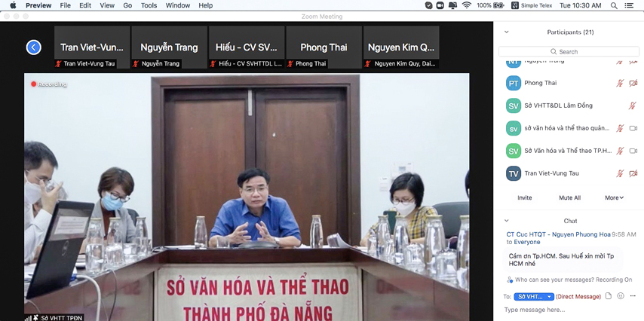Click the Who can see your messages icon
This screenshot has height=321, width=644.
(x=510, y=280)
